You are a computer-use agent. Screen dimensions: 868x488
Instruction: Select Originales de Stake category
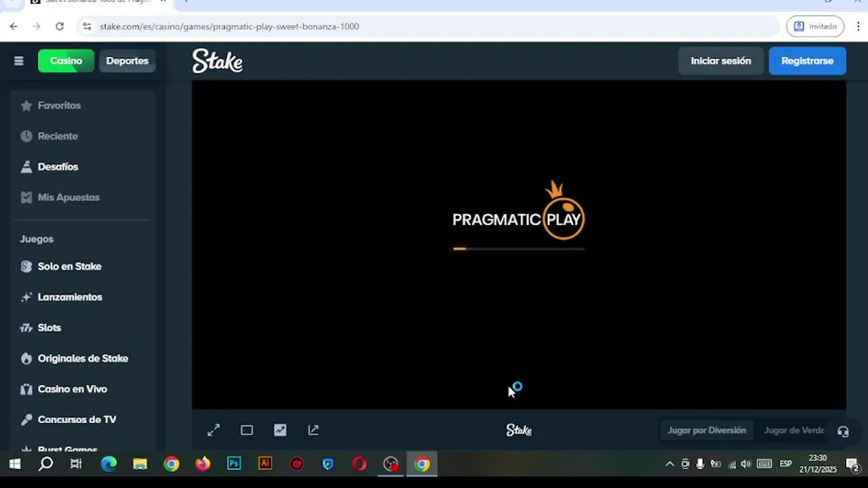pyautogui.click(x=83, y=359)
